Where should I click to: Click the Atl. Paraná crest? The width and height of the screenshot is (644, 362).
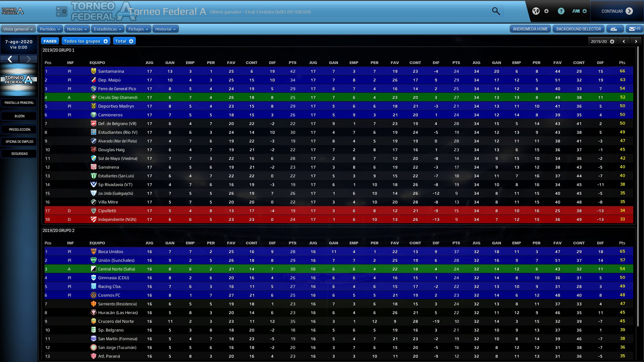click(94, 356)
